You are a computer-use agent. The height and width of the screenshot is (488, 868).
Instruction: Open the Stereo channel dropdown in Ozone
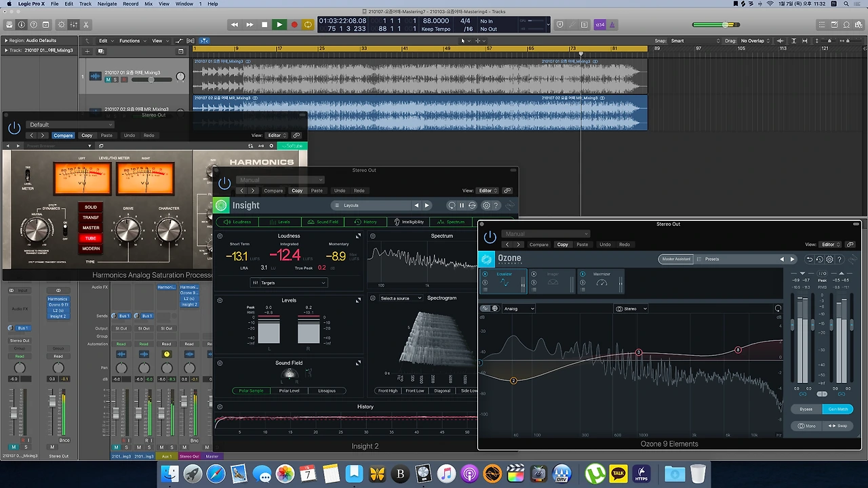point(631,308)
